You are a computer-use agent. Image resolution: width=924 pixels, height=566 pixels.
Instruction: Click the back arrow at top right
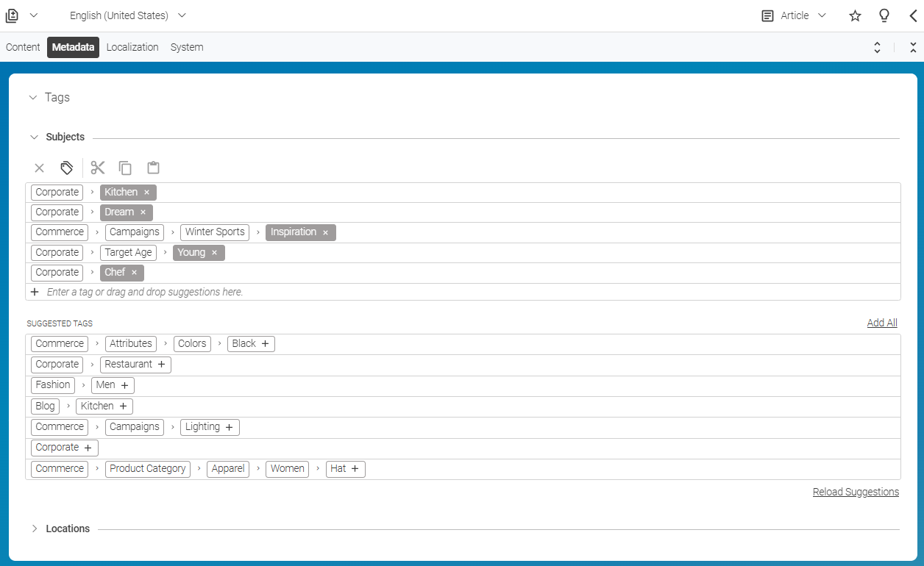[913, 15]
